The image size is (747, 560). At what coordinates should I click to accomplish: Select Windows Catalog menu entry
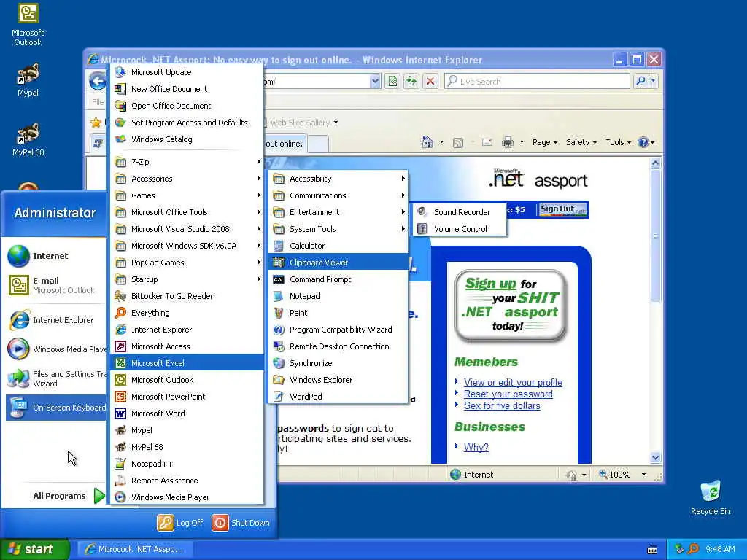point(187,139)
